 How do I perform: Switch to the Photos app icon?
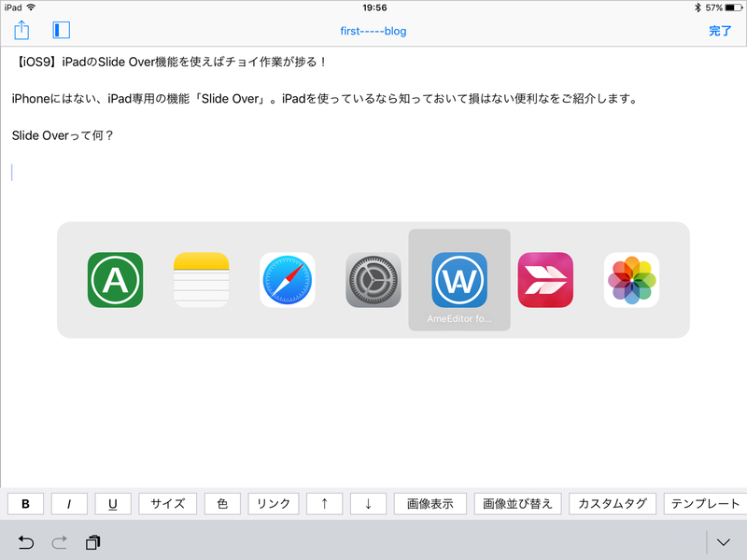(632, 280)
